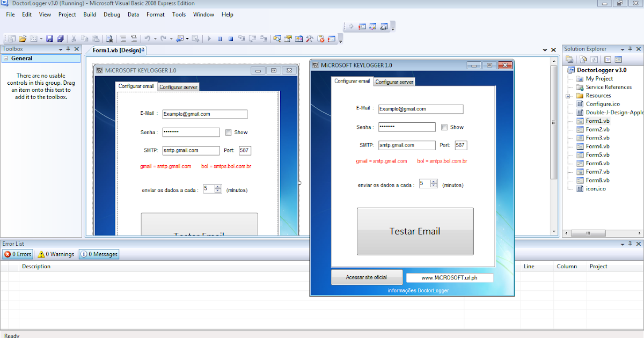Open the Undo history dropdown arrow
Viewport: 644px width, 338px height.
tap(155, 39)
